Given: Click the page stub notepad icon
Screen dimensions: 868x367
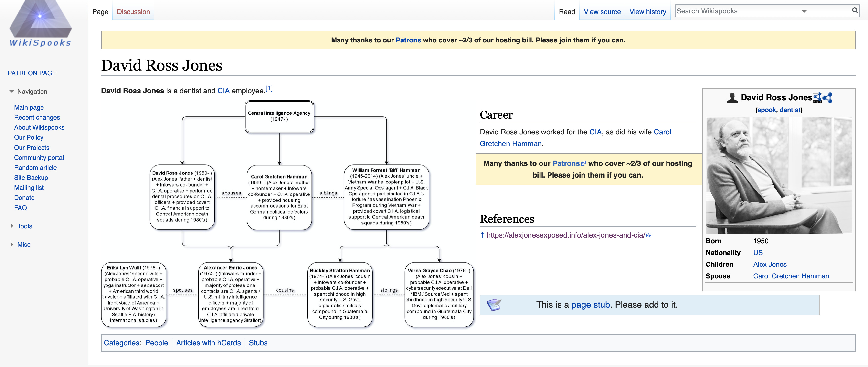Looking at the screenshot, I should click(494, 305).
